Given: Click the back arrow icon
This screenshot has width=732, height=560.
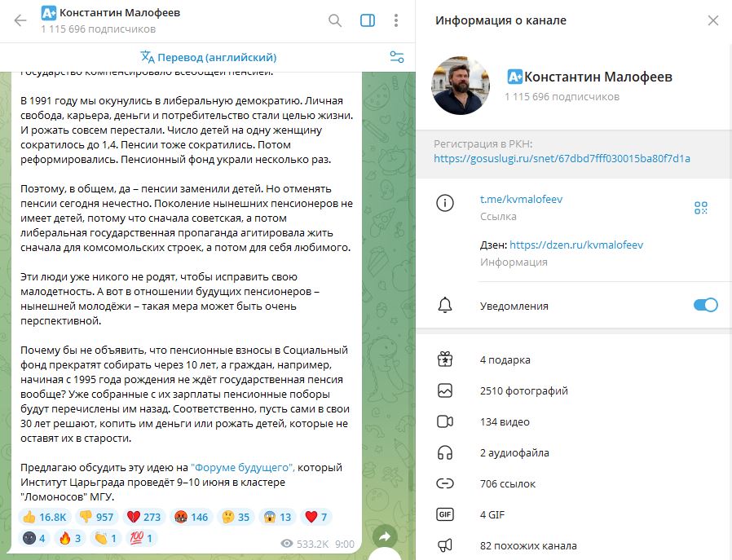Looking at the screenshot, I should coord(20,20).
